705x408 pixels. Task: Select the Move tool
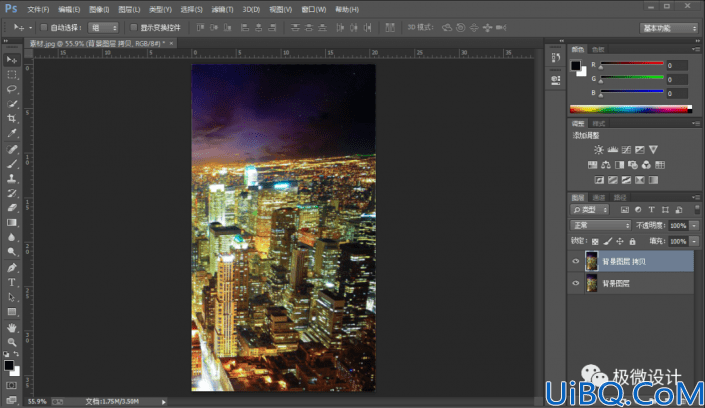pos(12,60)
